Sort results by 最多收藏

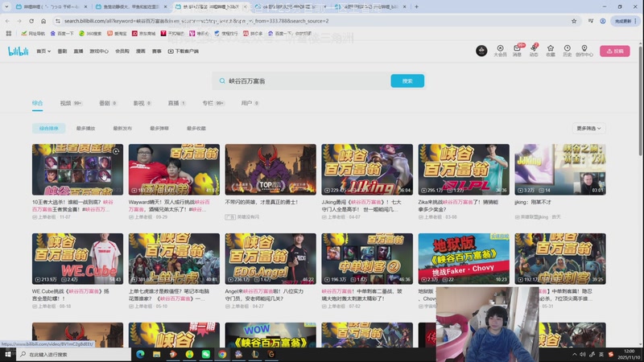196,129
